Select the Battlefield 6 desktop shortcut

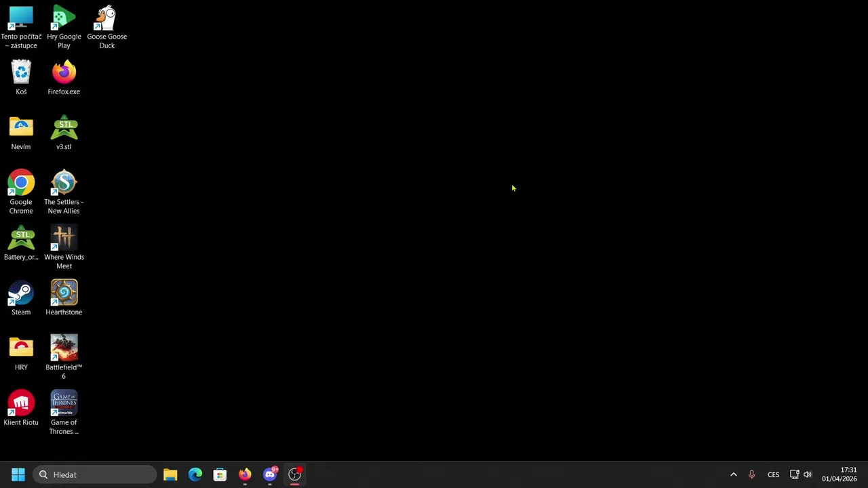tap(64, 357)
